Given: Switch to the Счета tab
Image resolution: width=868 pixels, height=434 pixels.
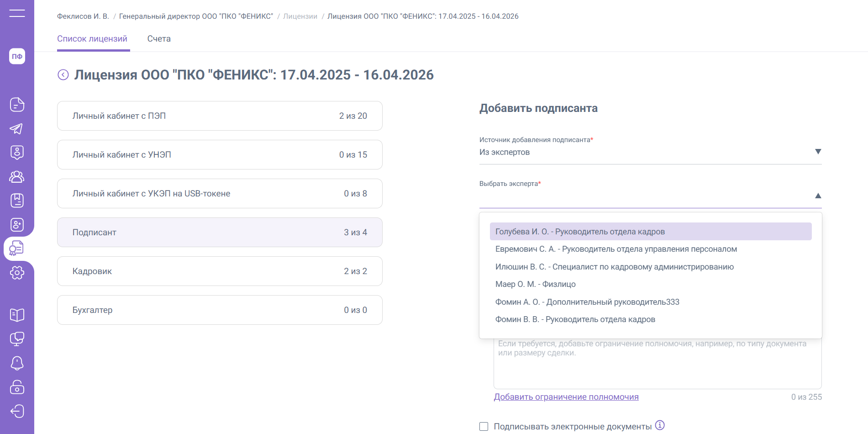Looking at the screenshot, I should click(x=159, y=39).
